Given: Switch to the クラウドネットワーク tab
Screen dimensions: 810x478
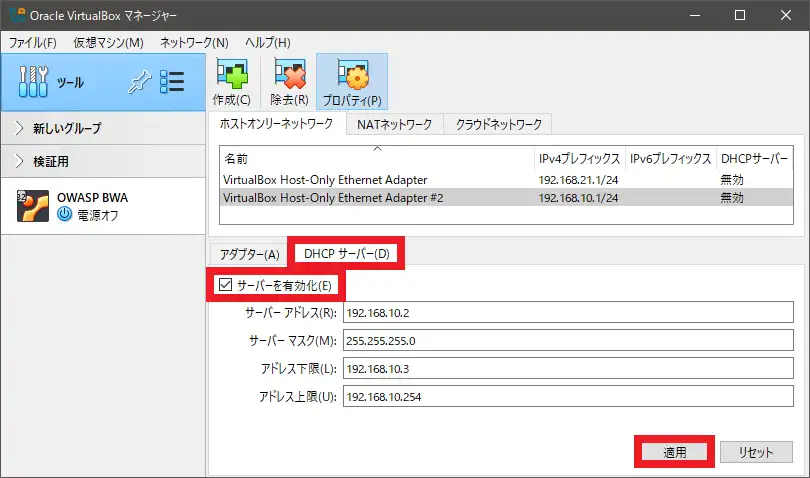Looking at the screenshot, I should click(499, 125).
